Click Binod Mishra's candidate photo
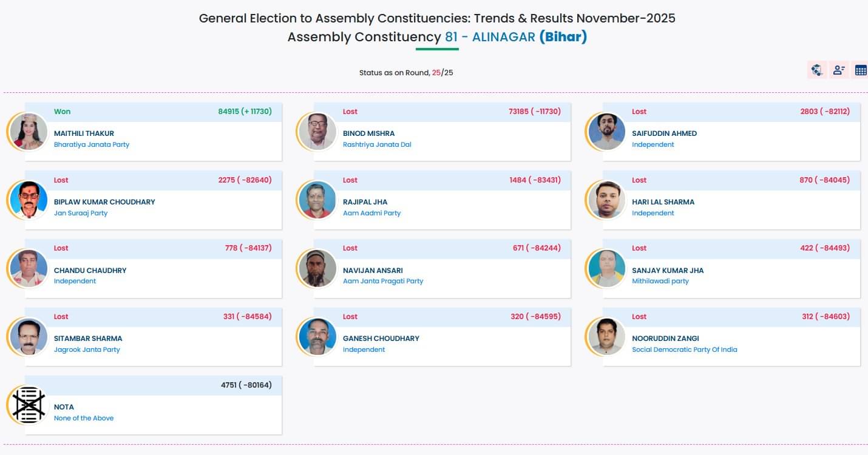 coord(317,132)
